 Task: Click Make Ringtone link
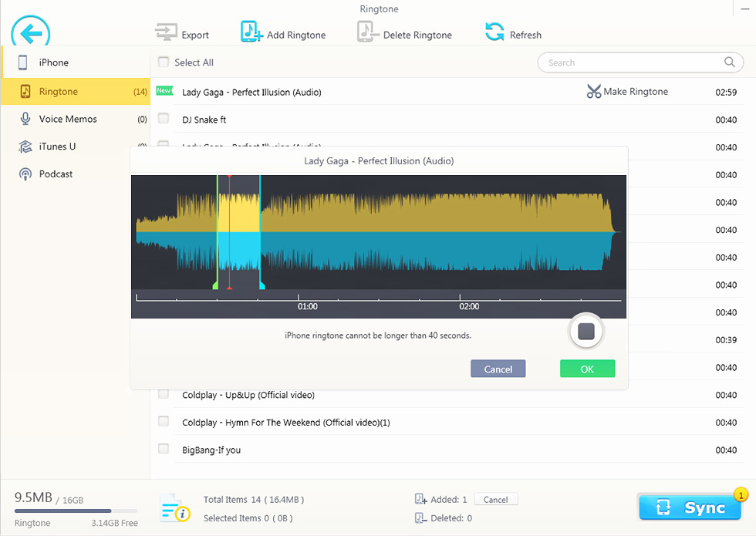(x=636, y=92)
